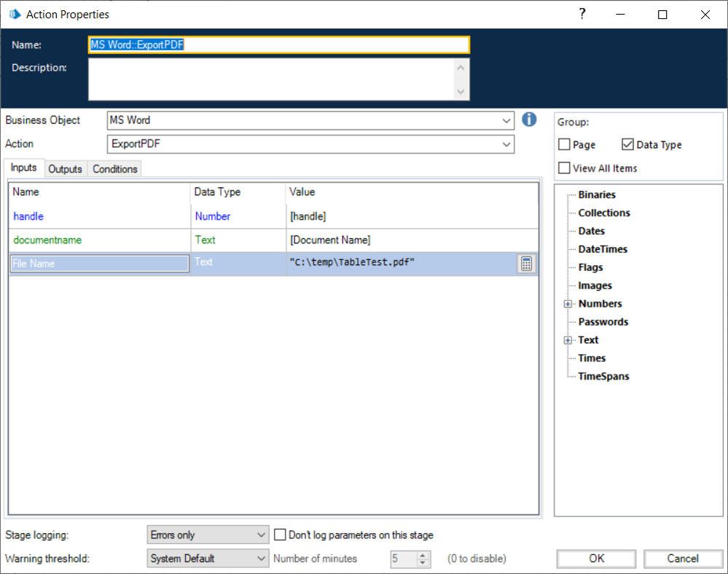Click the Description text box
The image size is (728, 574).
[x=271, y=79]
